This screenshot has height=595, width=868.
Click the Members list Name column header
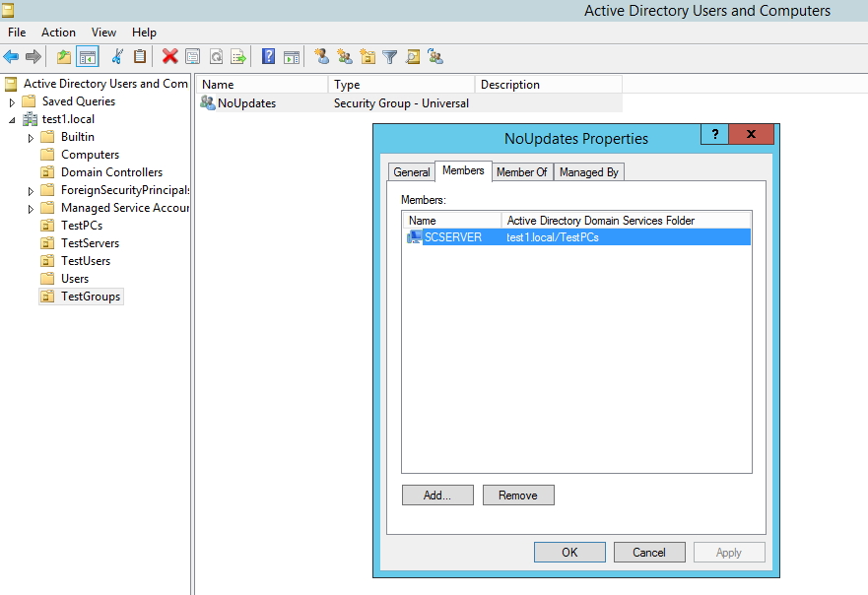click(x=452, y=221)
